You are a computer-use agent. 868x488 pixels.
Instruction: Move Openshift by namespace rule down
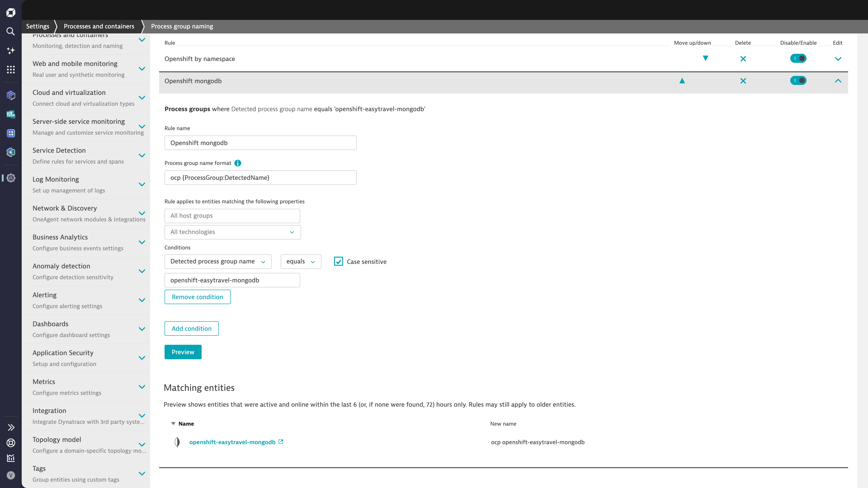(x=705, y=59)
